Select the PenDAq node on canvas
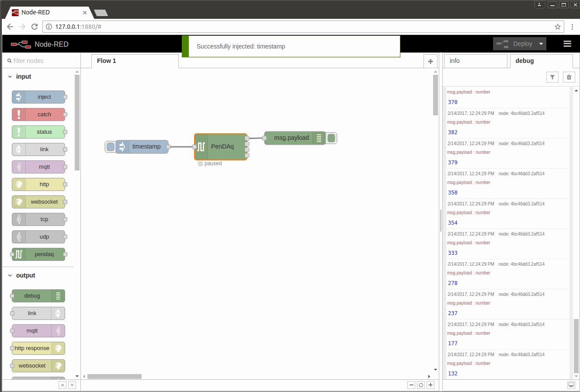Screen dimensions: 580x392 [x=222, y=147]
